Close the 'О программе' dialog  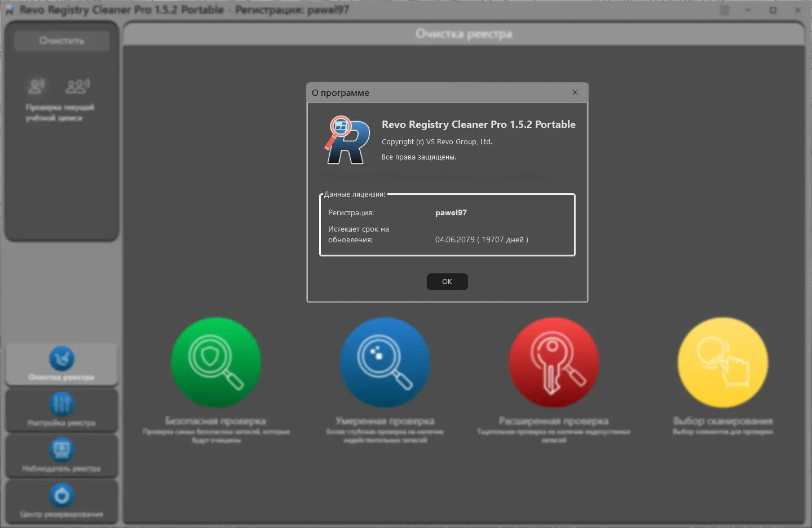tap(575, 92)
